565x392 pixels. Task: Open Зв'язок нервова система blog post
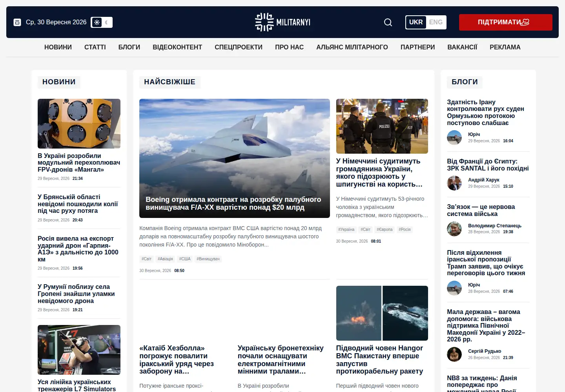click(481, 210)
